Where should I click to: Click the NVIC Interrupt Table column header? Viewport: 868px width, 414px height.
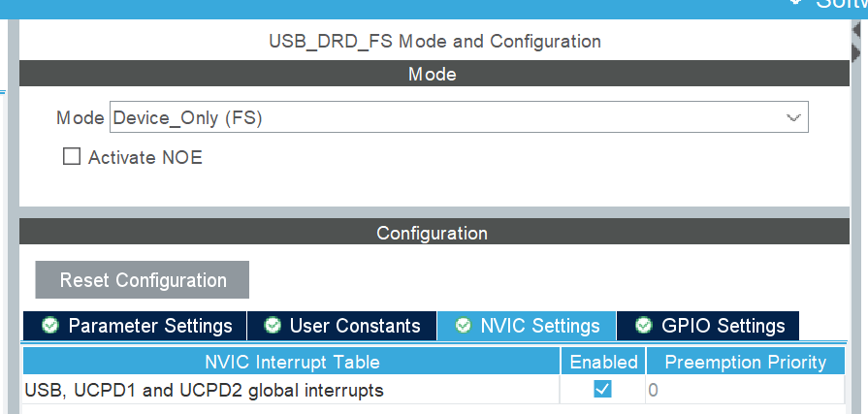(x=292, y=362)
